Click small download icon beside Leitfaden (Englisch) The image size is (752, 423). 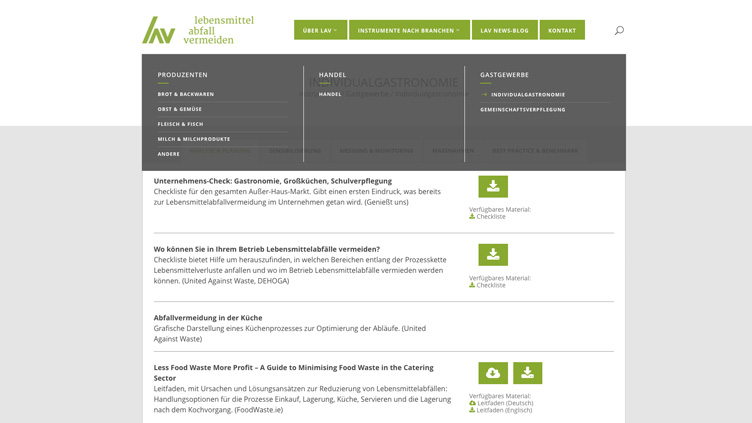[x=472, y=410]
